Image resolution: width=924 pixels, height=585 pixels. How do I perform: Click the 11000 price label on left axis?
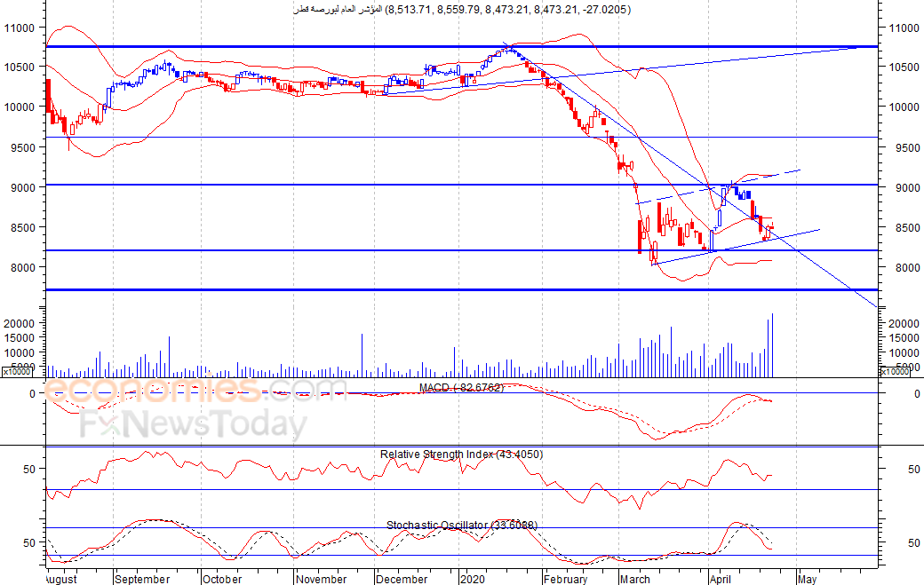tap(20, 28)
